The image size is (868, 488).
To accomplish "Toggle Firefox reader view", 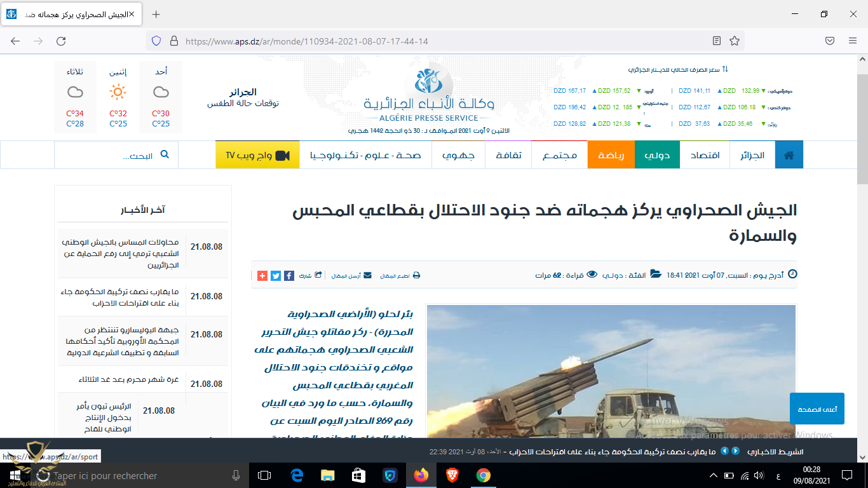I will (717, 41).
